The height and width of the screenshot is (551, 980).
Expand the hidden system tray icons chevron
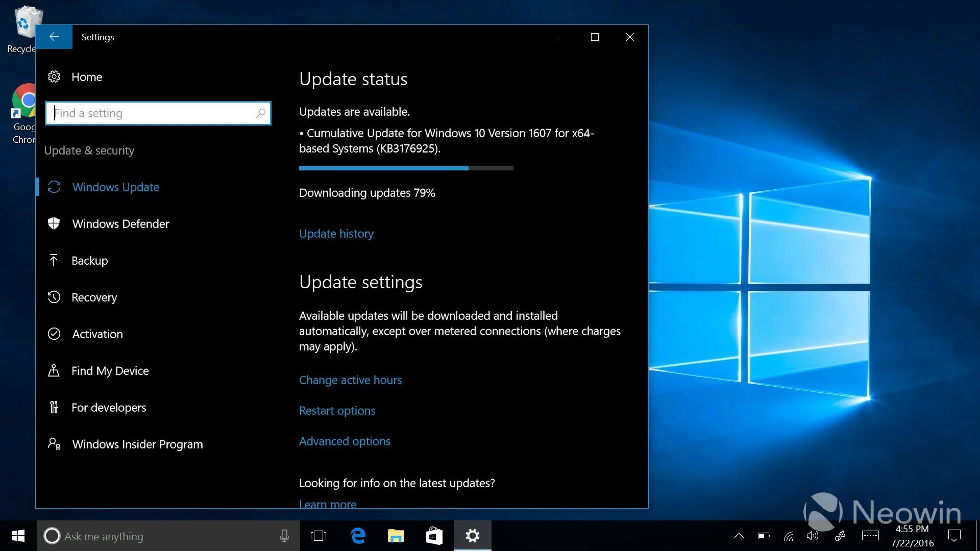(739, 536)
